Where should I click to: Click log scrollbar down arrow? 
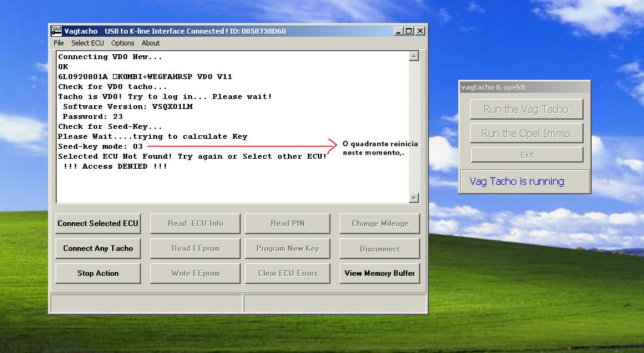[414, 198]
